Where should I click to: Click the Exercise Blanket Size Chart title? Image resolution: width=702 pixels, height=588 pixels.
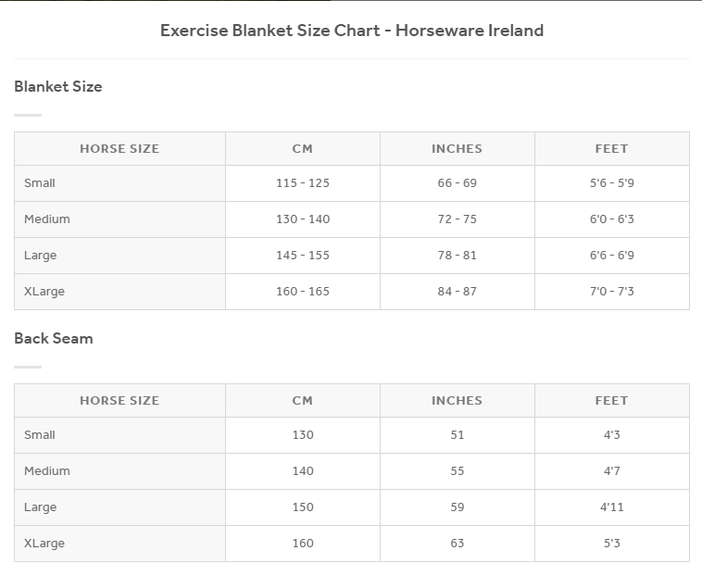coord(352,31)
